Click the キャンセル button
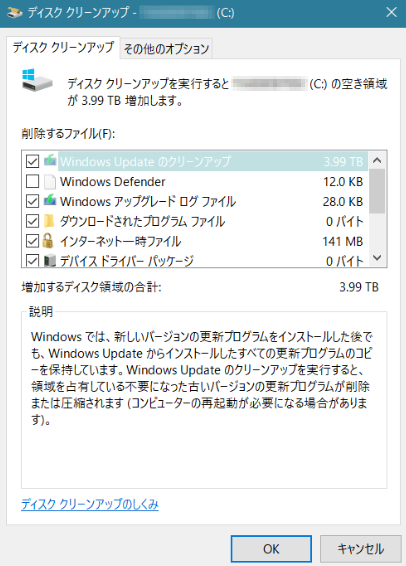Viewport: 406px width, 566px height. pyautogui.click(x=361, y=549)
